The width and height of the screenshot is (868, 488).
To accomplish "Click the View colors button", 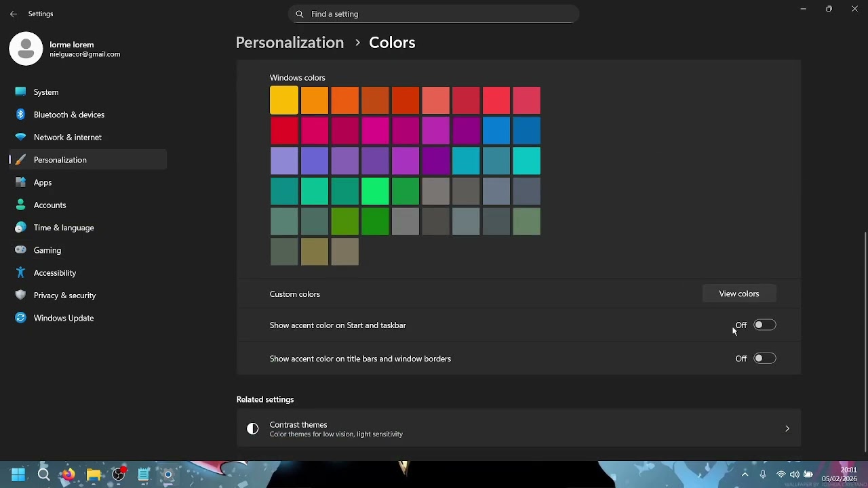I will (x=739, y=293).
